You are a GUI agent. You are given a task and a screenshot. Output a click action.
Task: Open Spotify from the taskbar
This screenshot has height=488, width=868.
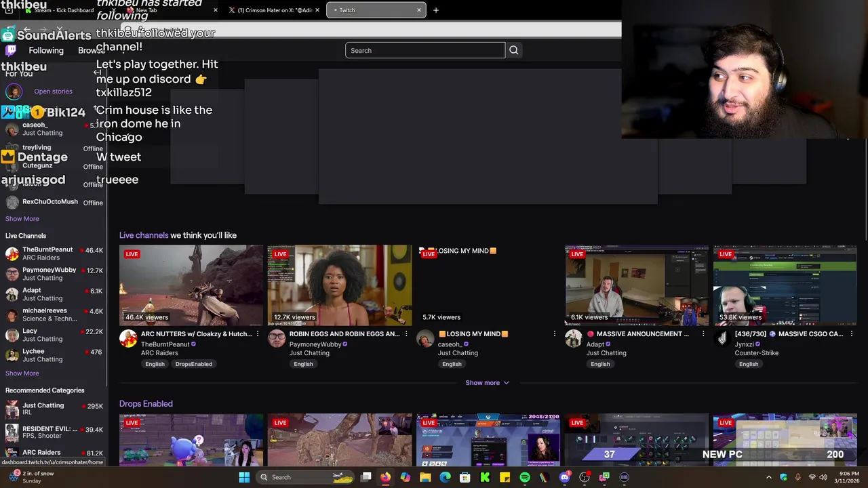pos(525,477)
